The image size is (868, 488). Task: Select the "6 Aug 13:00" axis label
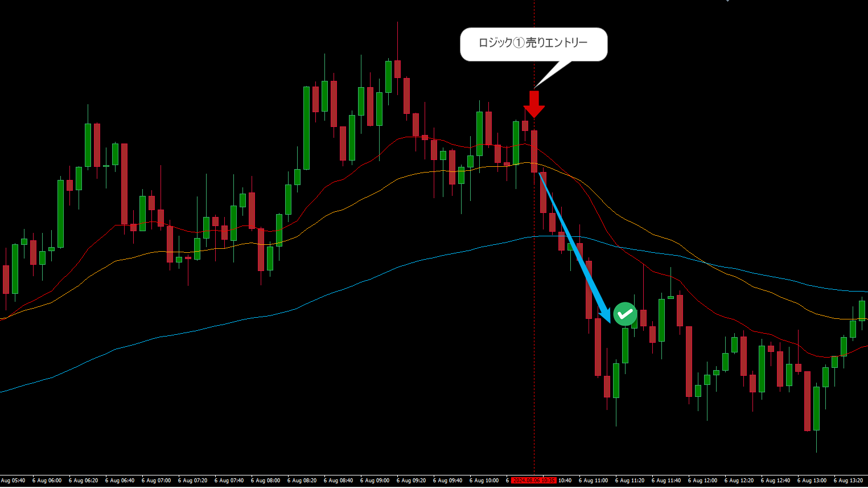812,481
